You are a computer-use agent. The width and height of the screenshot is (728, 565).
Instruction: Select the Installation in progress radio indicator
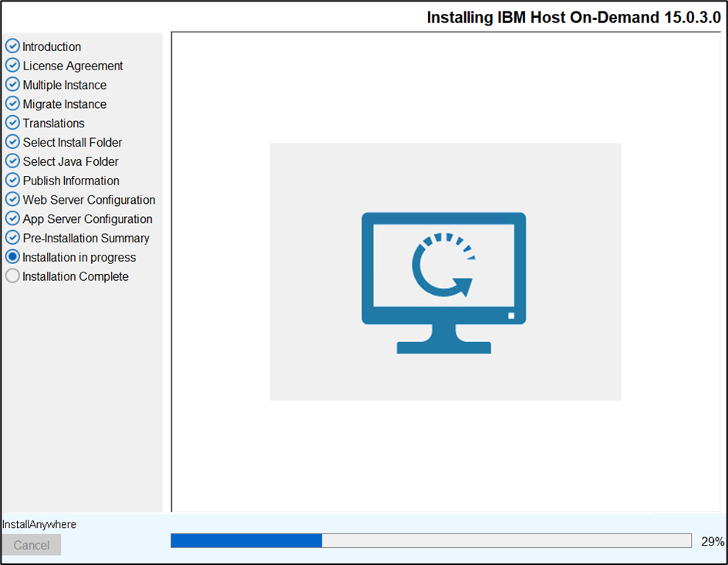12,257
